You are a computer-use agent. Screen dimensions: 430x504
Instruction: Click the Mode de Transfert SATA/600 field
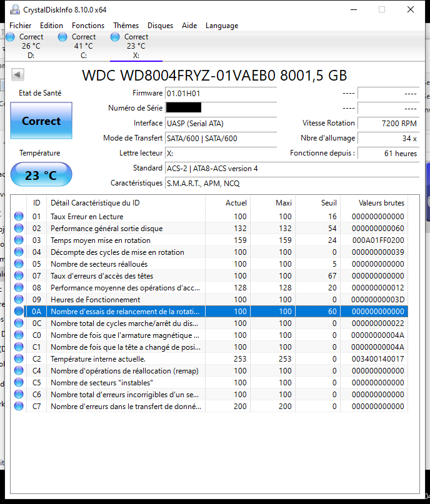coord(221,139)
